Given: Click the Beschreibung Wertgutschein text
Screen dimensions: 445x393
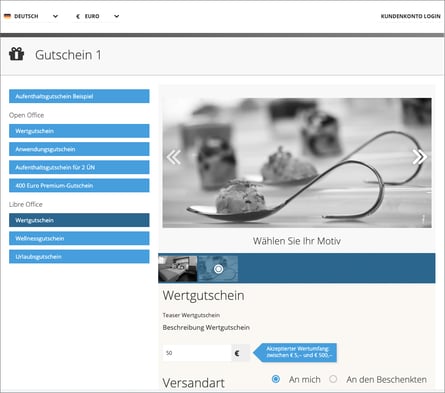Looking at the screenshot, I should (x=206, y=327).
